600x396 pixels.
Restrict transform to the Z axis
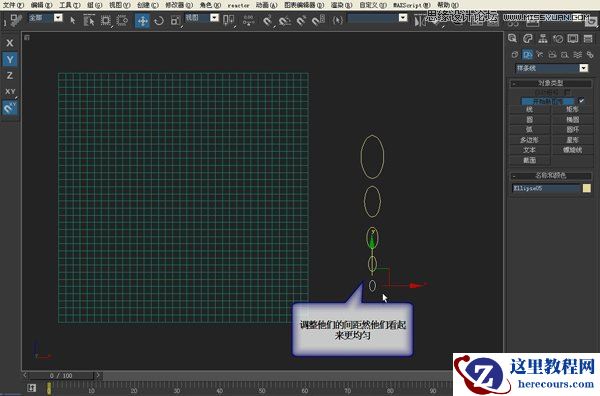coord(10,76)
